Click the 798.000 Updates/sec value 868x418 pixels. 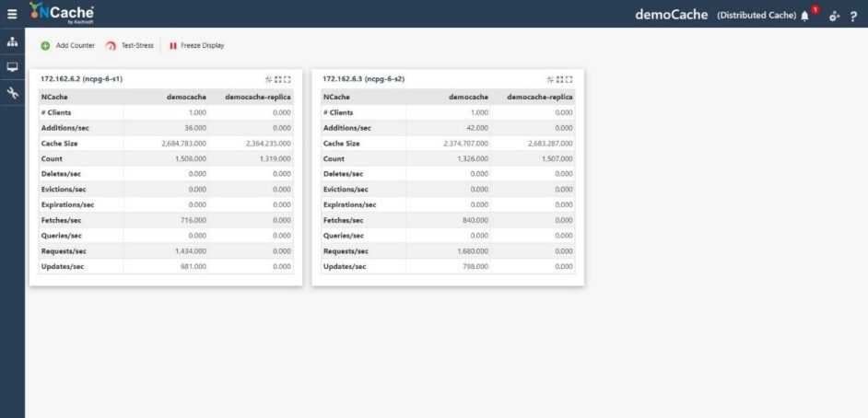pyautogui.click(x=475, y=266)
